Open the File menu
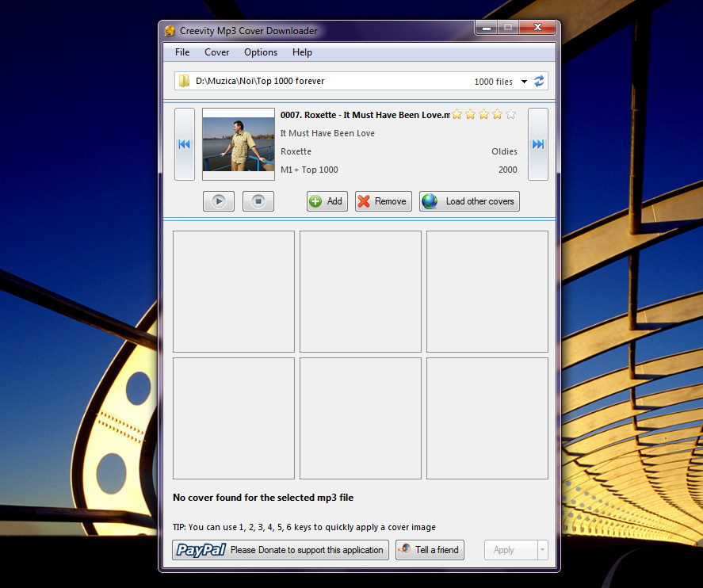This screenshot has height=588, width=703. [182, 52]
